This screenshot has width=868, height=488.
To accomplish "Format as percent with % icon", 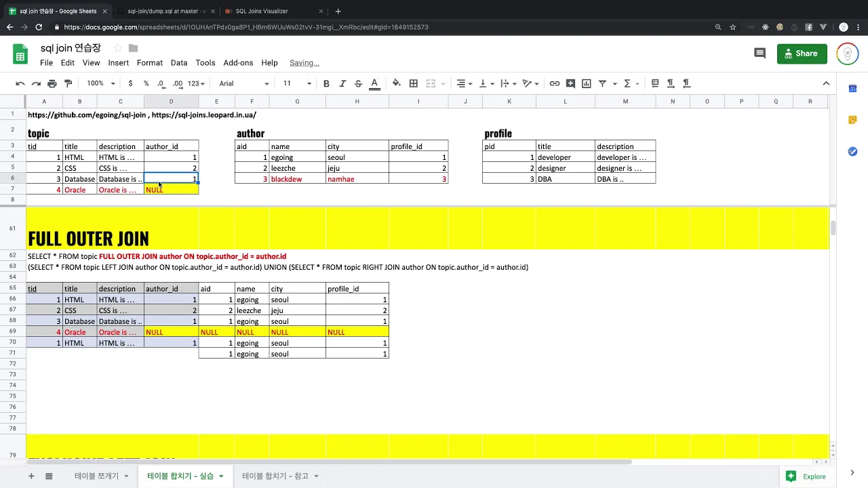I will (146, 83).
